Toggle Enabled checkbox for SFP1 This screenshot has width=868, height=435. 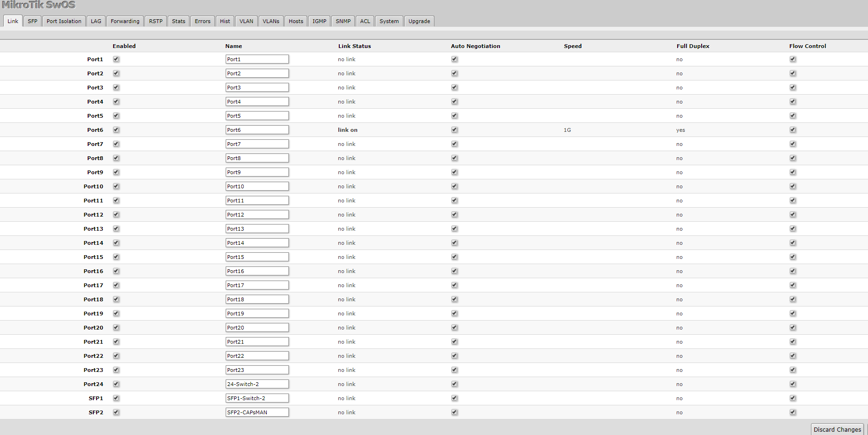click(x=116, y=398)
